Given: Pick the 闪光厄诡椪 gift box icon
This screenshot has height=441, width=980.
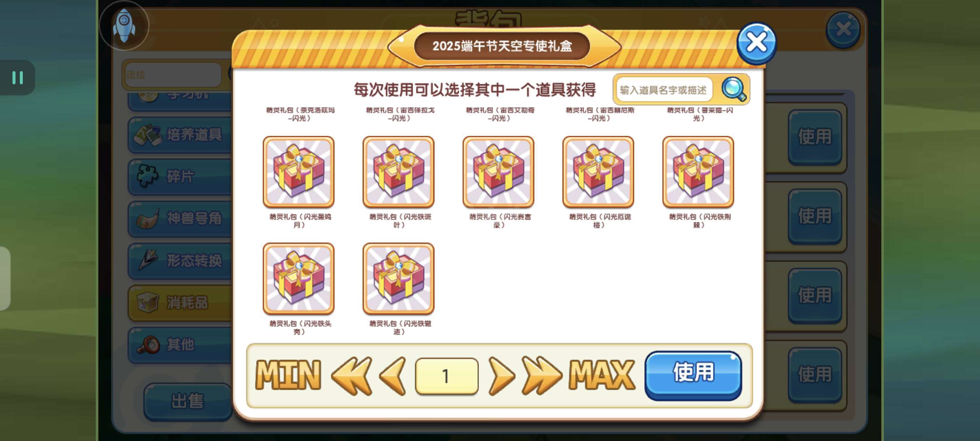Looking at the screenshot, I should [x=598, y=172].
